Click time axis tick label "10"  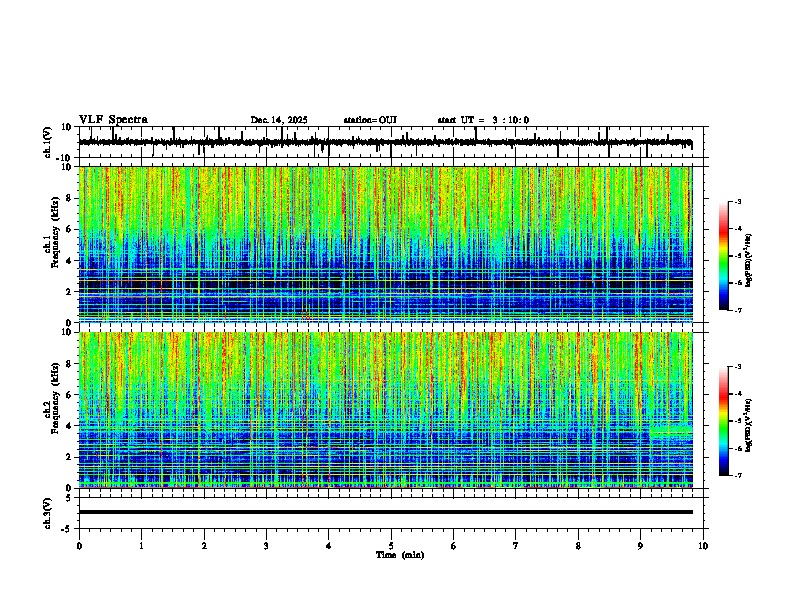tap(703, 546)
